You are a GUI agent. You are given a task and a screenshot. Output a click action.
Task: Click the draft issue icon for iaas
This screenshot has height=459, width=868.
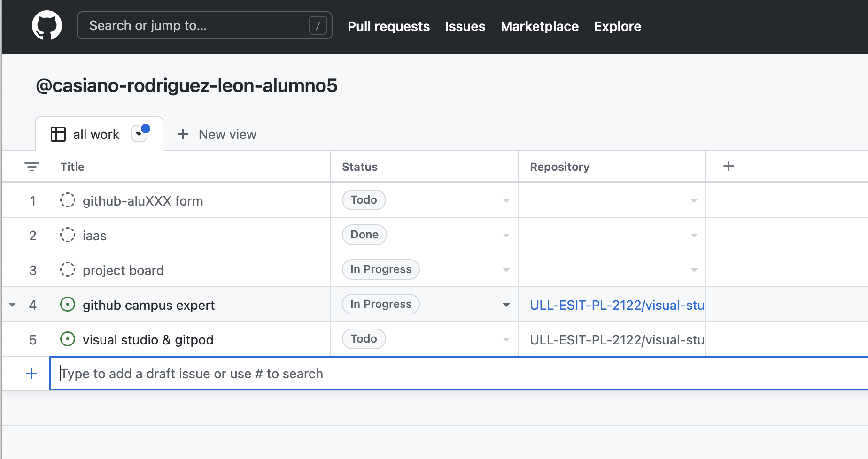[x=68, y=235]
